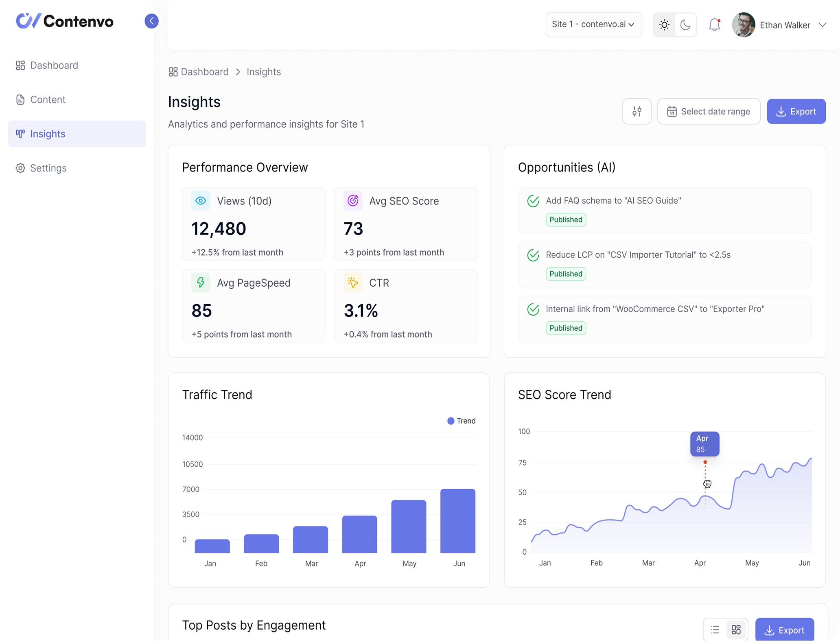Click the Apr data point on SEO Score Trend
This screenshot has width=840, height=641.
(704, 462)
